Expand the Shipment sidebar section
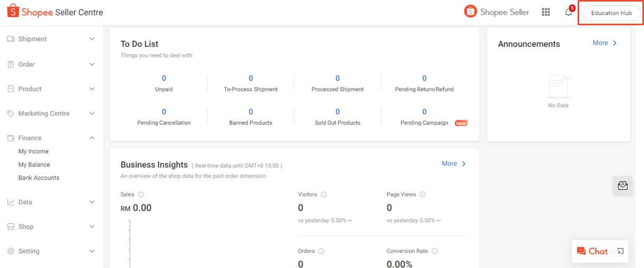 51,39
